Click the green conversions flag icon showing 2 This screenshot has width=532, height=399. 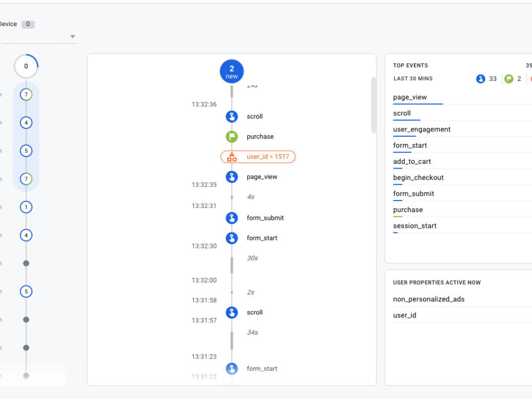[x=509, y=79]
